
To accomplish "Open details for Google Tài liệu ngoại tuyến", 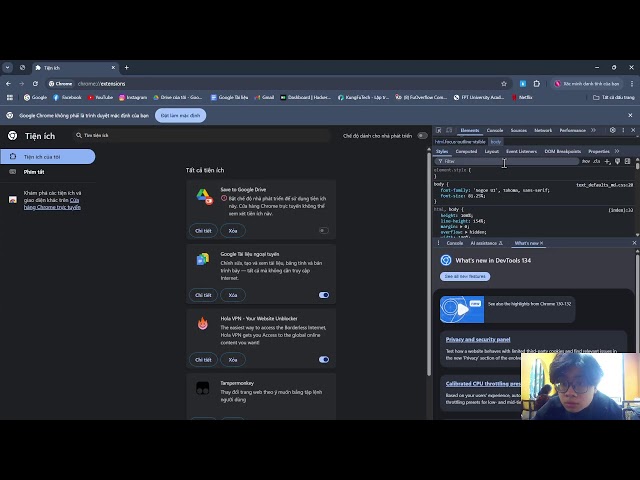I will pyautogui.click(x=203, y=295).
